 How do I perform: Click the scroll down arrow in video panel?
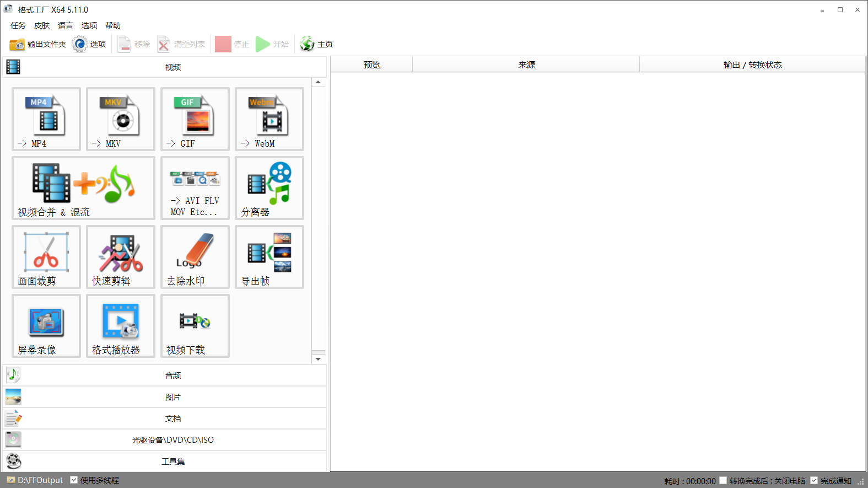click(x=318, y=359)
